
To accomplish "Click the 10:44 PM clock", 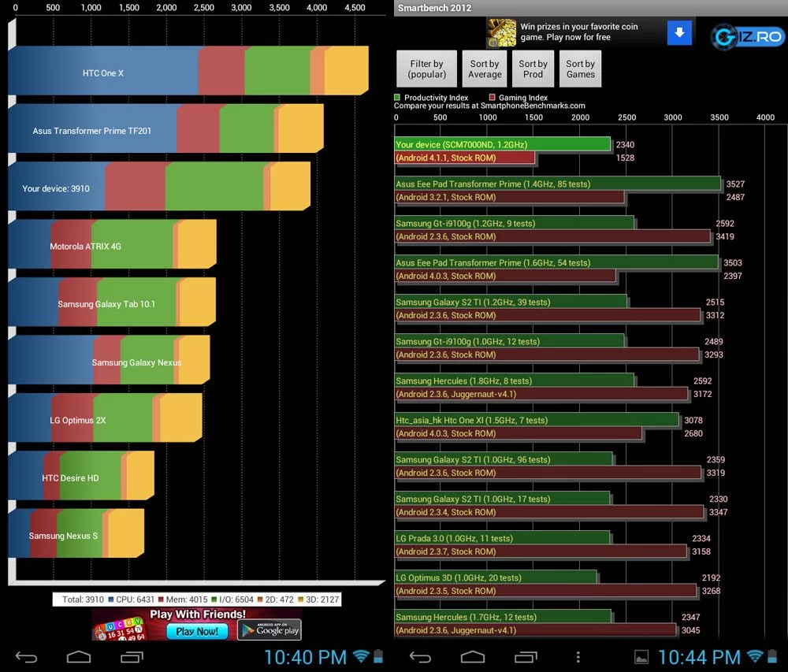I will tap(700, 657).
